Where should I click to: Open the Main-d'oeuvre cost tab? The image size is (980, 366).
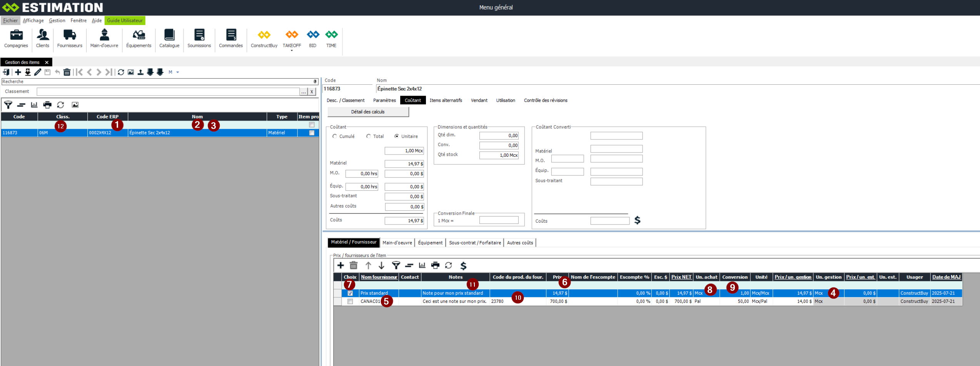tap(397, 243)
